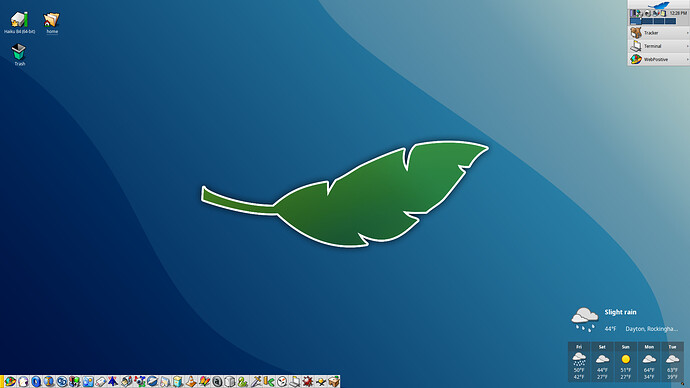Viewport: 690px width, 388px height.
Task: Open the home folder on desktop
Action: coord(51,20)
